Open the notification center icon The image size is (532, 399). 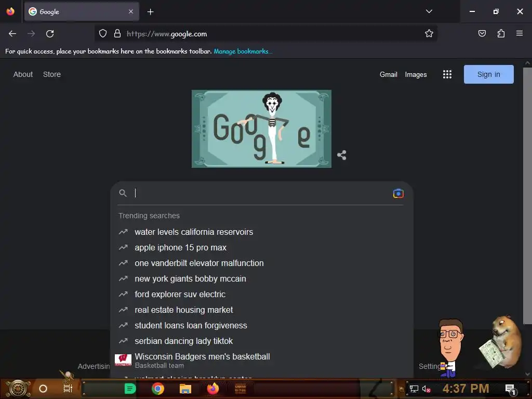pyautogui.click(x=511, y=389)
